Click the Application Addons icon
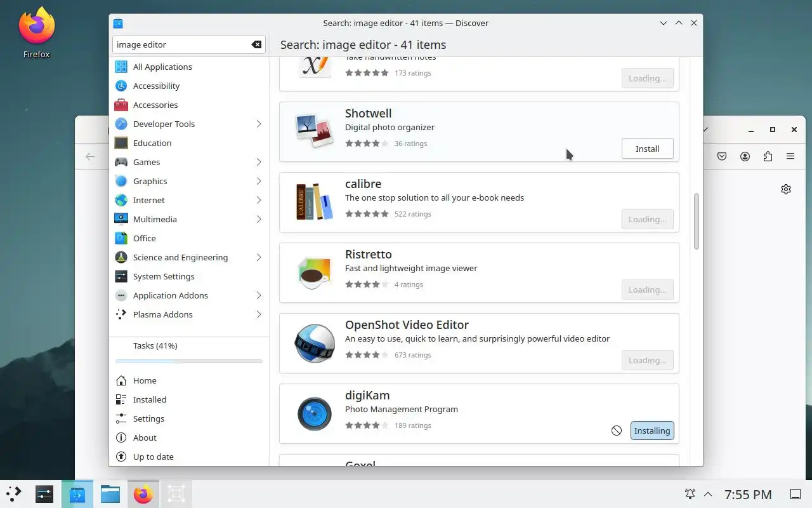Viewport: 812px width, 508px height. 121,295
